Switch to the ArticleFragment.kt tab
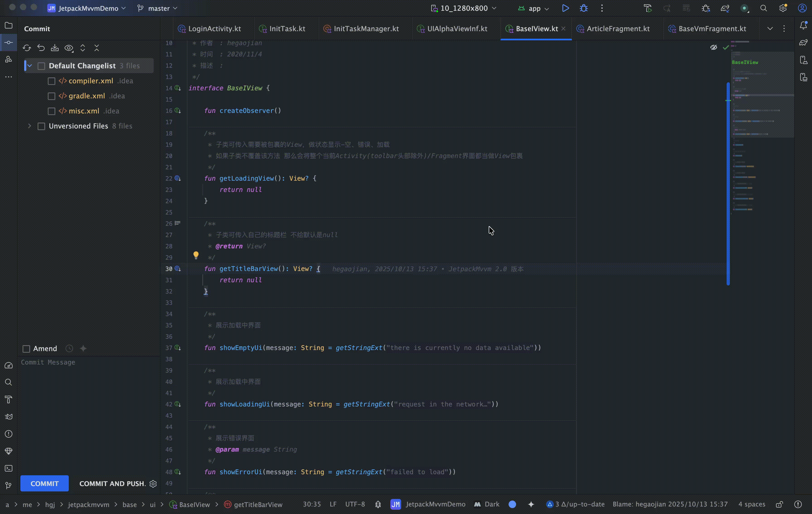 (x=618, y=29)
